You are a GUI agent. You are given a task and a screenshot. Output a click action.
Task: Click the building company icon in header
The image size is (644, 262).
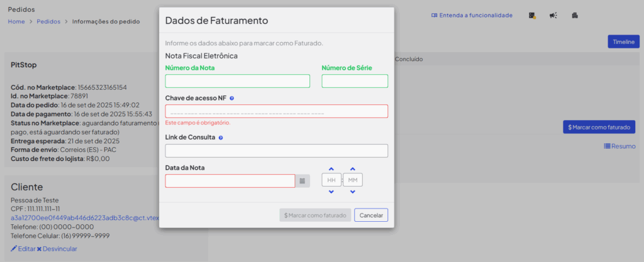click(575, 15)
